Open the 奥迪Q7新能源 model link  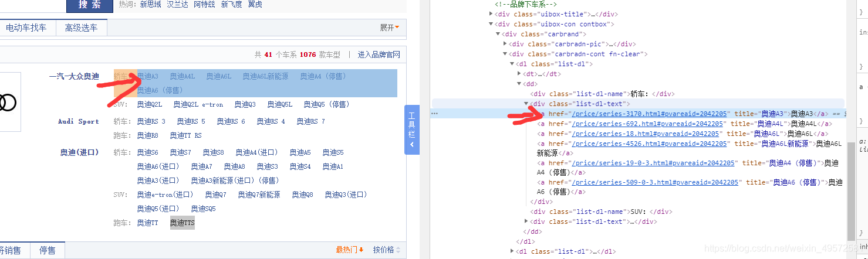(x=259, y=195)
